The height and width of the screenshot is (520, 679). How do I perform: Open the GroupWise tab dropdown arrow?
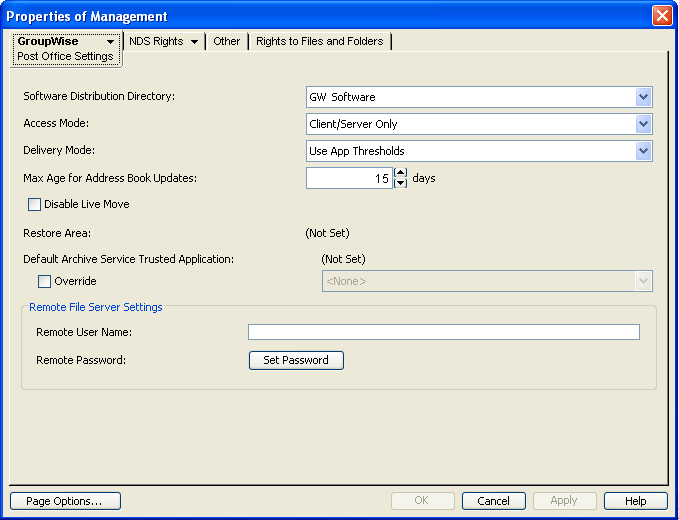[x=110, y=42]
